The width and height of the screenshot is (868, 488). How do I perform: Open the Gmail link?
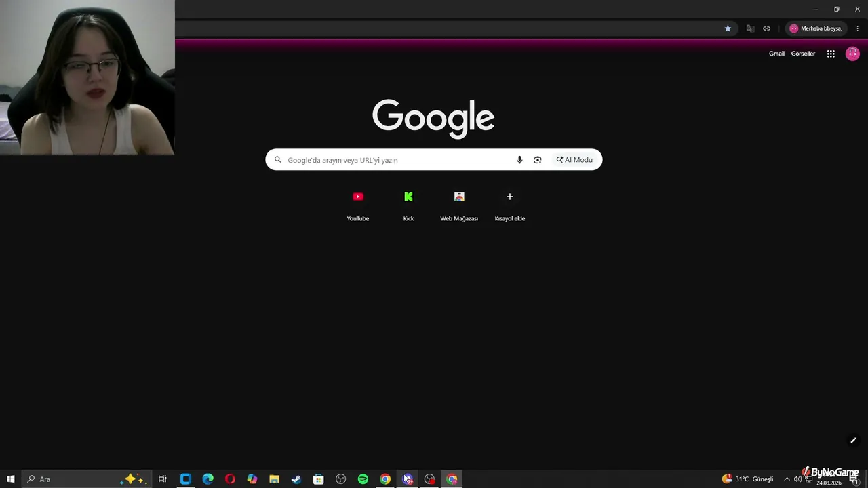(776, 54)
